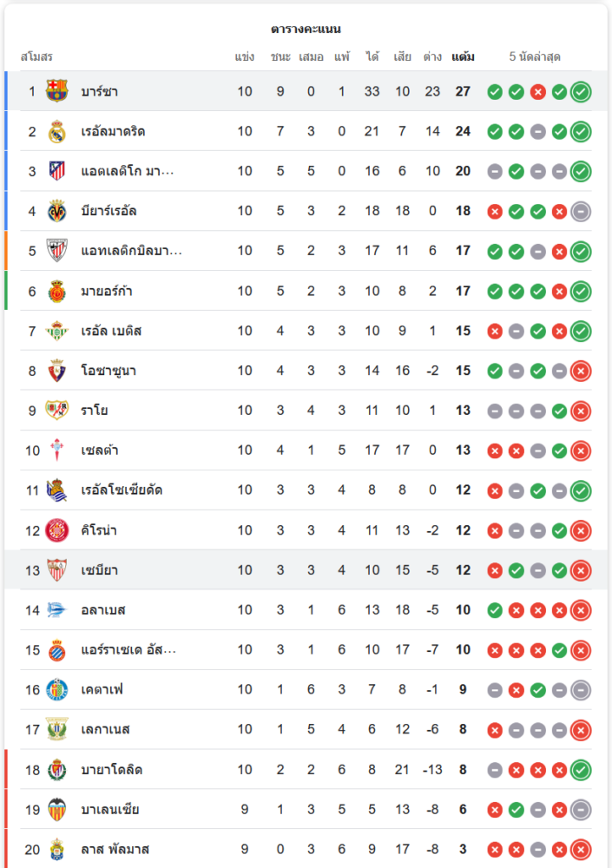Click the Real Betis club crest

click(57, 331)
